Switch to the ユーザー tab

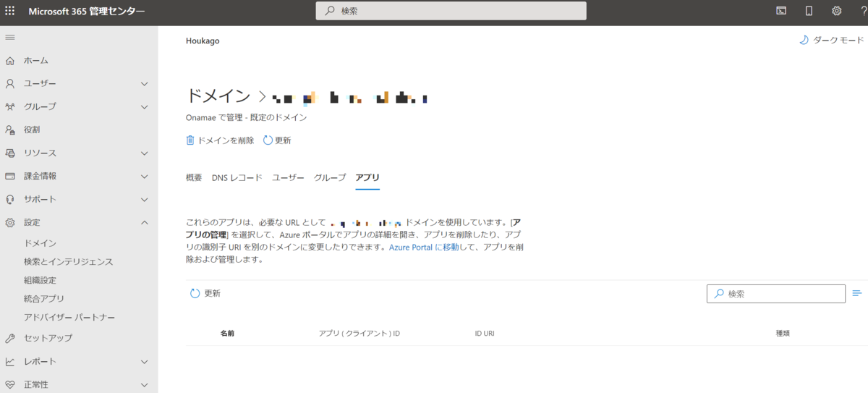(288, 177)
